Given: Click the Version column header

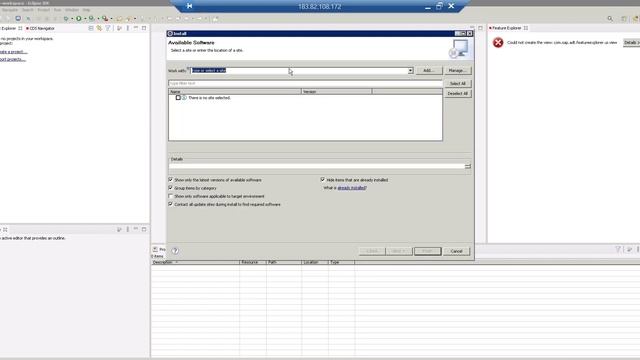Looking at the screenshot, I should [336, 92].
